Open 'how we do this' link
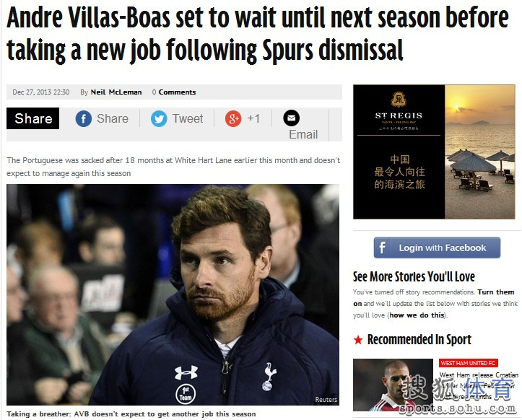 pyautogui.click(x=417, y=315)
